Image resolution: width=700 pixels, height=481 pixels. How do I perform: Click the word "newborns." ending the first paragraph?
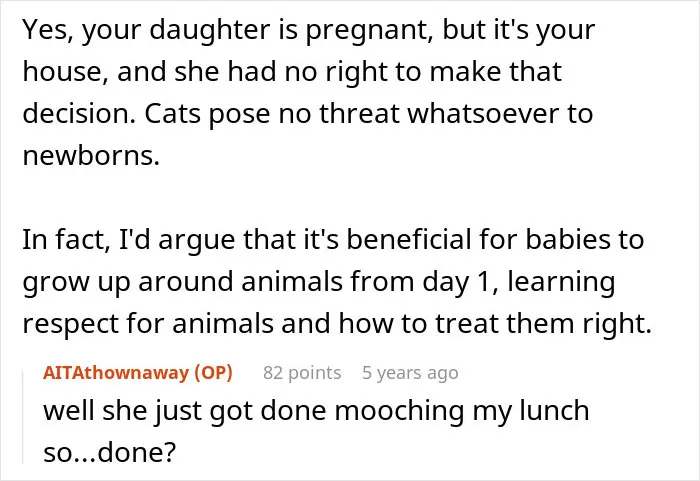click(91, 156)
